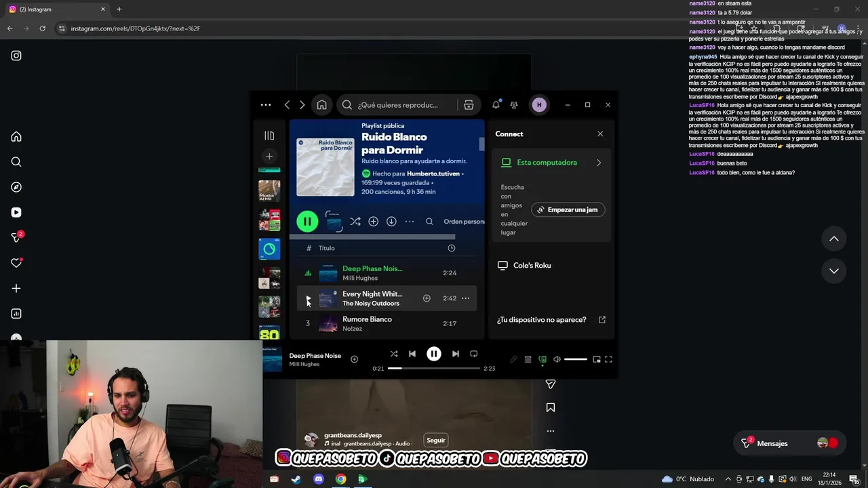This screenshot has width=868, height=488.
Task: Open Your Library icon in Spotify sidebar
Action: click(x=269, y=136)
